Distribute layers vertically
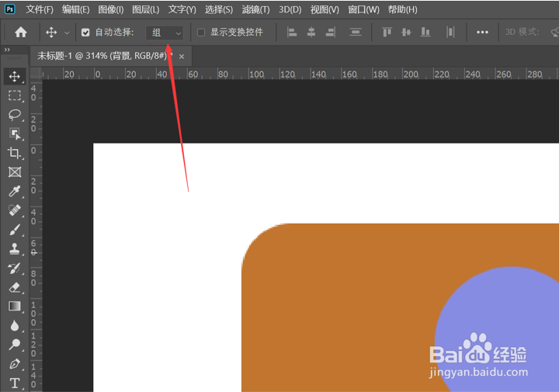 point(356,33)
